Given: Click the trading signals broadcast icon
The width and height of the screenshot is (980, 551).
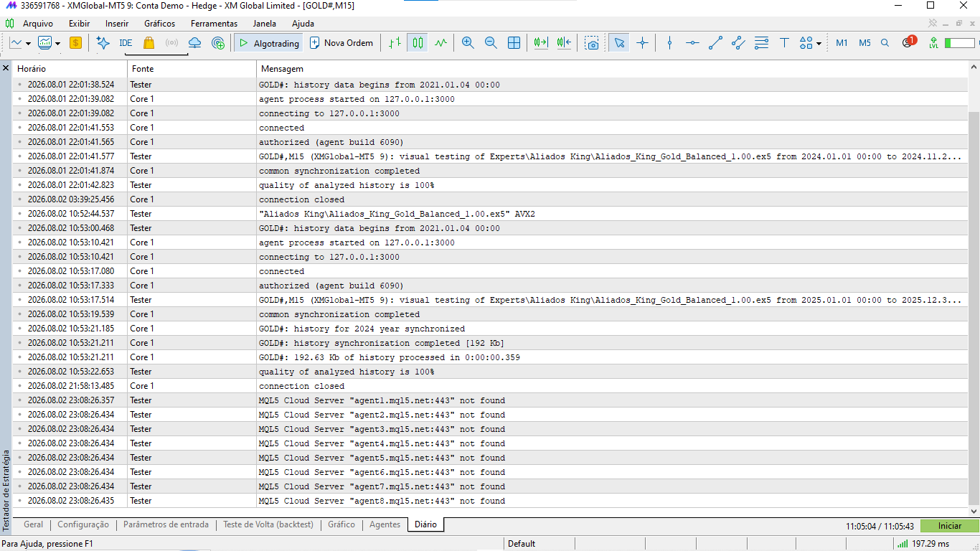Looking at the screenshot, I should [171, 43].
